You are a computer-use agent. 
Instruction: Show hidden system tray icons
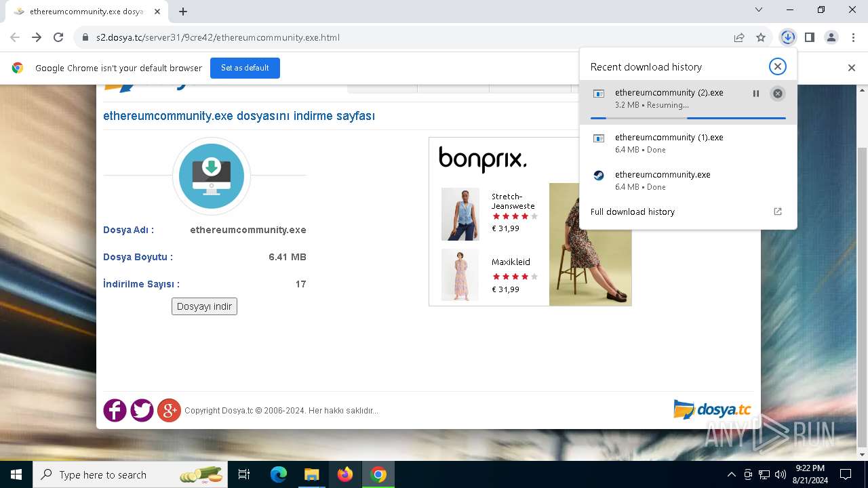point(731,474)
